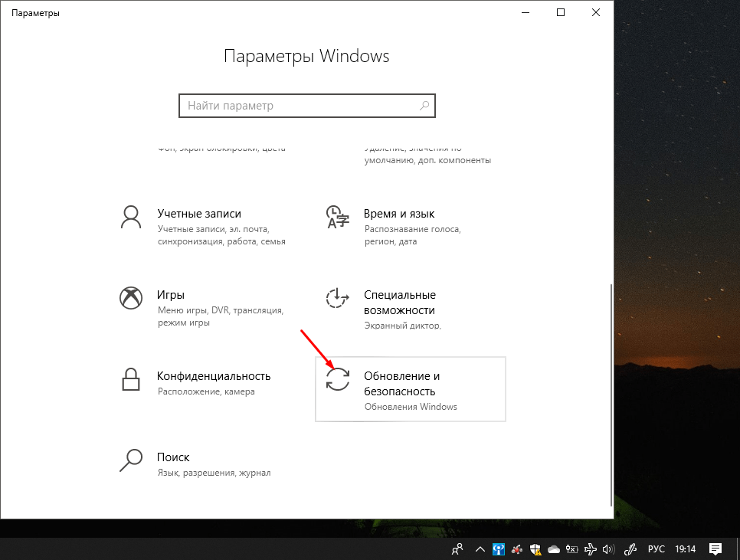Click the Время и язык clock-letter icon
This screenshot has height=560, width=740.
click(x=337, y=217)
